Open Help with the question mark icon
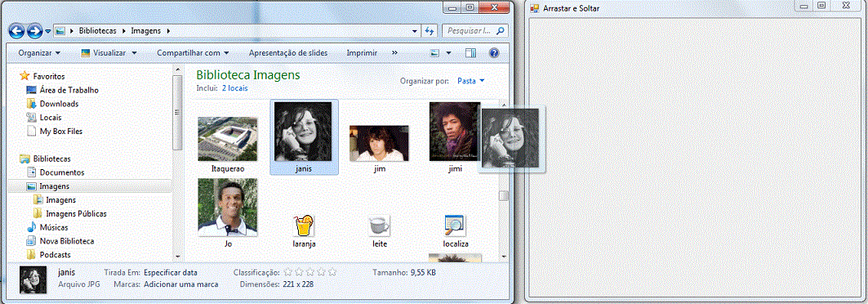 [x=494, y=53]
